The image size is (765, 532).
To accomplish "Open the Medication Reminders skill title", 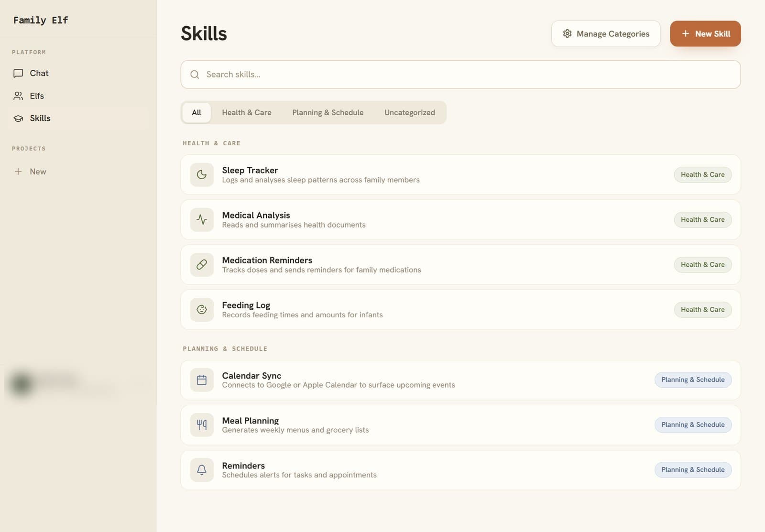I will (267, 260).
